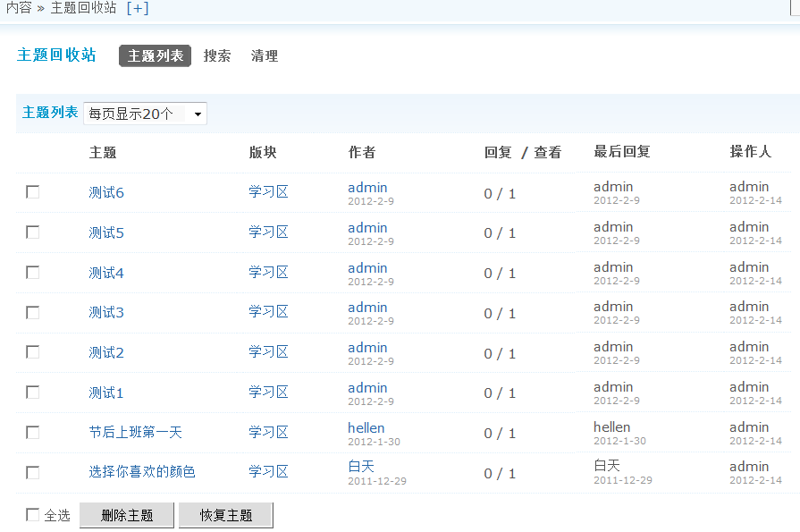Viewport: 800px width, 532px height.
Task: Click the 回复 / 查看 column header
Action: click(x=522, y=152)
